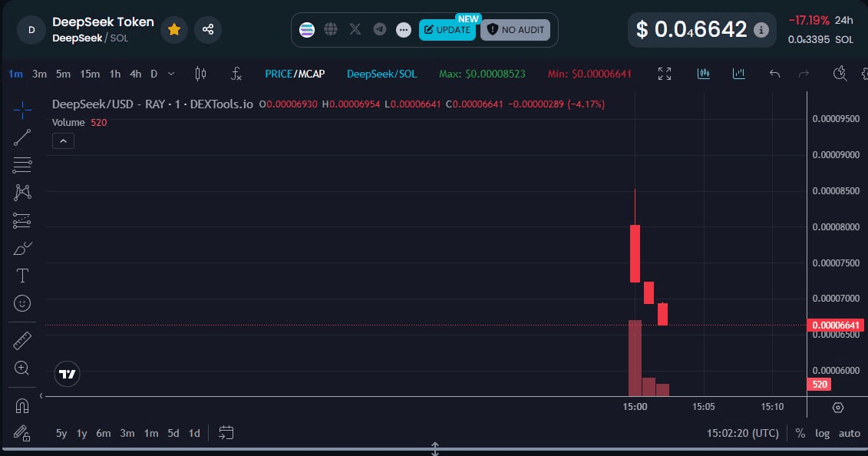Open the token's Telegram link
868x456 pixels.
click(380, 29)
